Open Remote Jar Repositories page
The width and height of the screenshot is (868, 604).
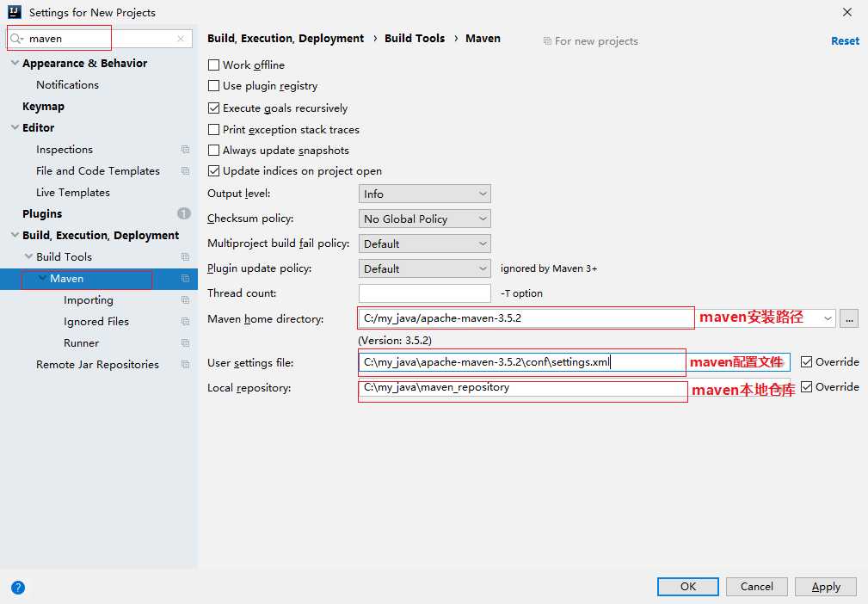[x=97, y=365]
